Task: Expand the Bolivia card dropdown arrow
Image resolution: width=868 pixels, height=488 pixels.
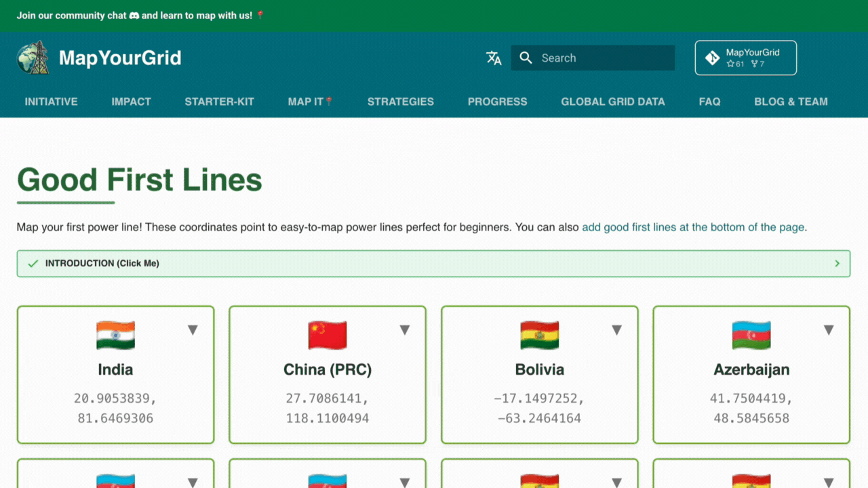Action: [x=616, y=330]
